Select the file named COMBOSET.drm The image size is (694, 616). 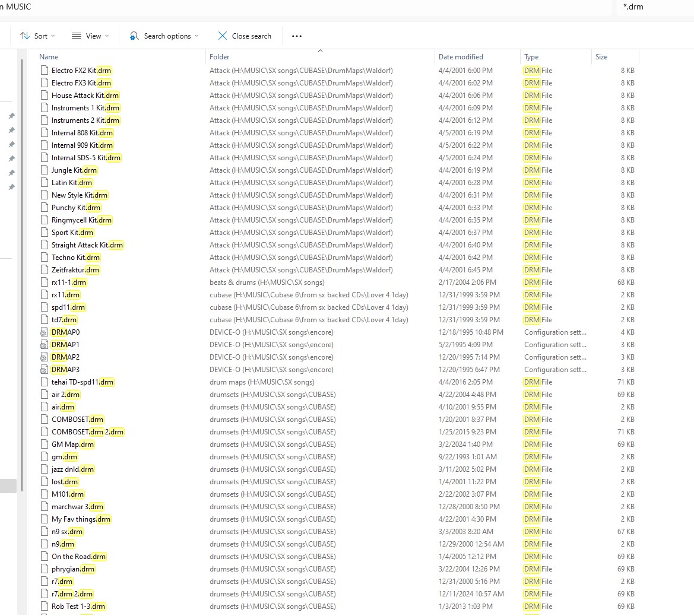click(77, 419)
